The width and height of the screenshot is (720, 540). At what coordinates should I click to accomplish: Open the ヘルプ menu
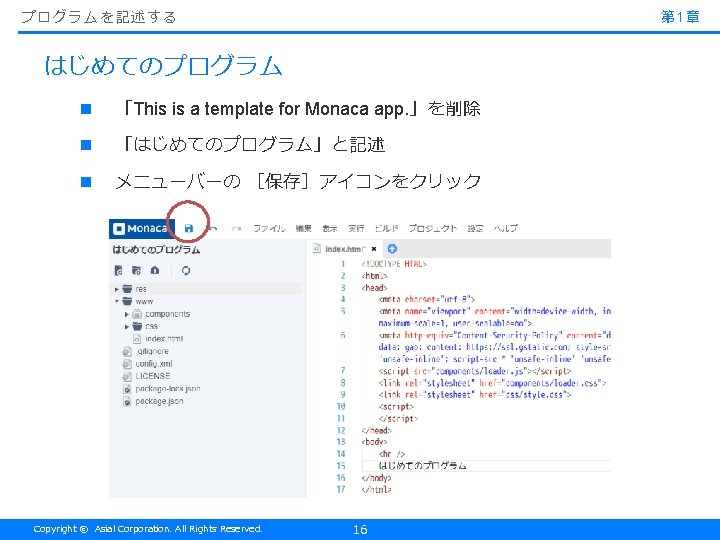506,228
